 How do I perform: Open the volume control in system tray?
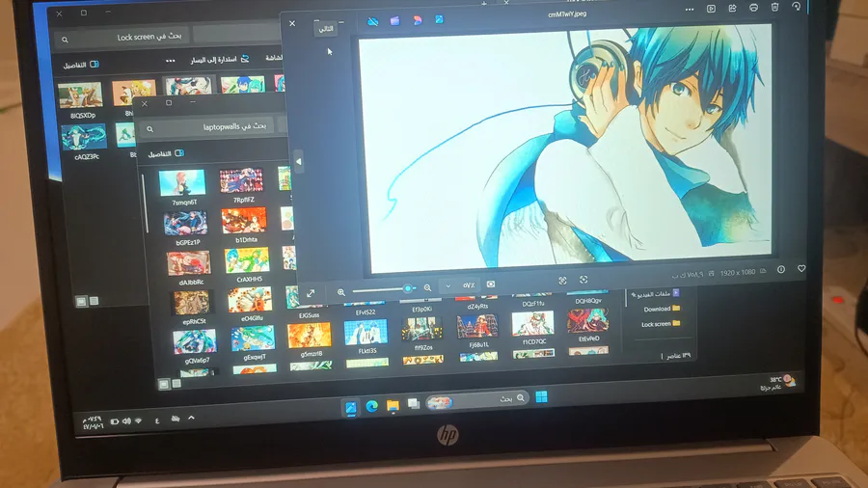click(x=126, y=421)
